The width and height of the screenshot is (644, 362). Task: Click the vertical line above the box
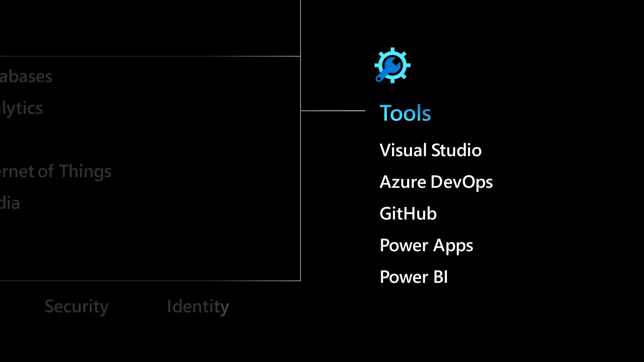coord(301,28)
